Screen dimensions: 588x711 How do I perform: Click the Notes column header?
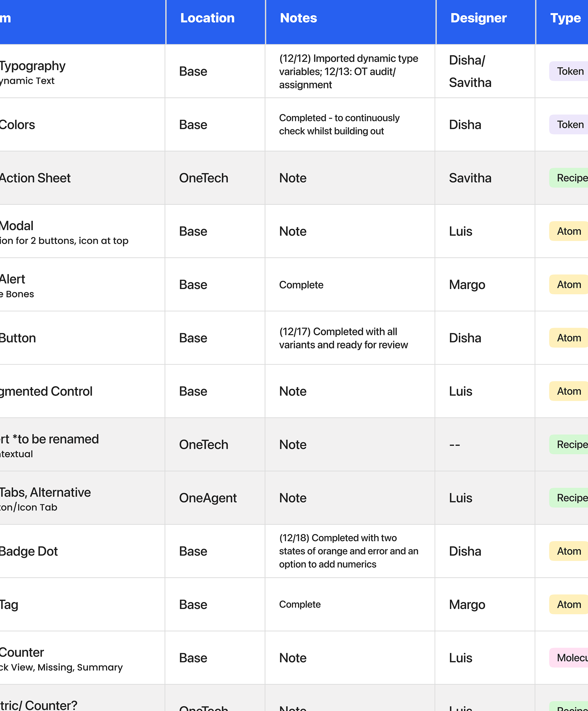tap(298, 18)
